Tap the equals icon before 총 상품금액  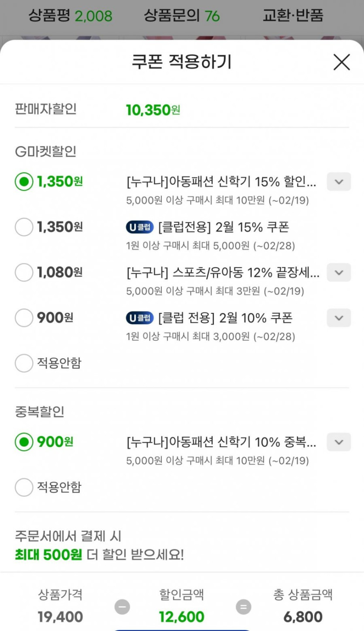coord(243,607)
